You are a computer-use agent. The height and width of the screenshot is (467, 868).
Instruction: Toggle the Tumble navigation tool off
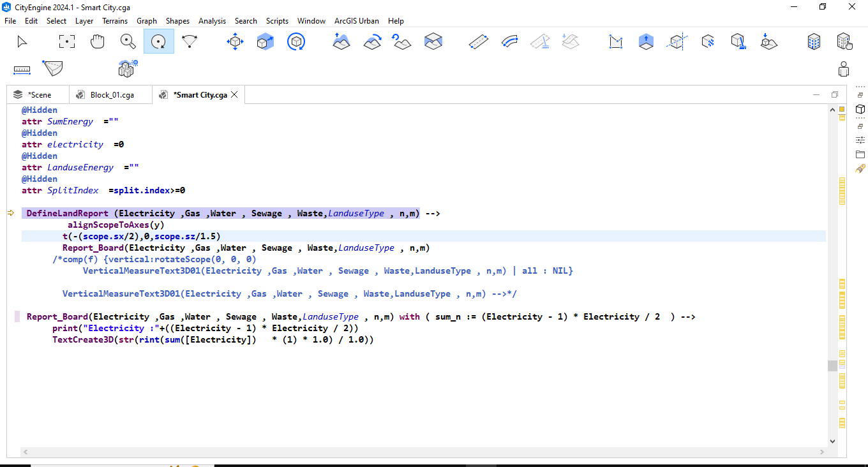[158, 41]
